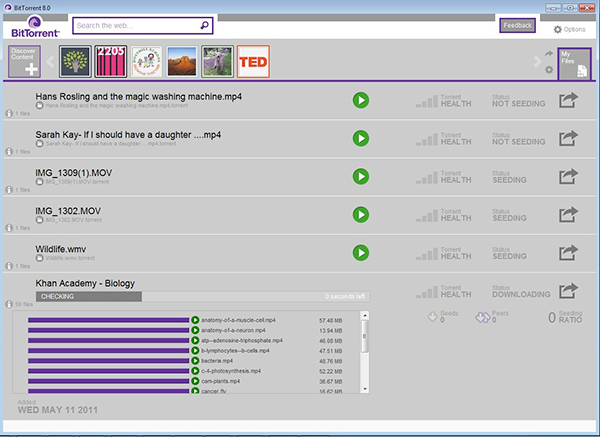600x437 pixels.
Task: Click the Khan Academy CHECKING progress bar
Action: [203, 297]
